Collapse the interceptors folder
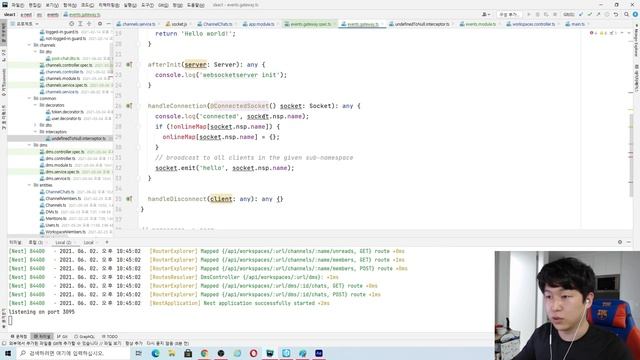 tap(36, 132)
